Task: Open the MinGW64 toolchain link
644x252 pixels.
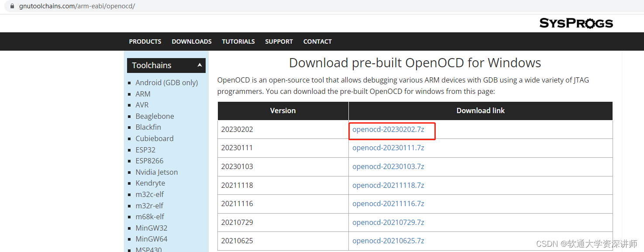Action: (x=151, y=239)
